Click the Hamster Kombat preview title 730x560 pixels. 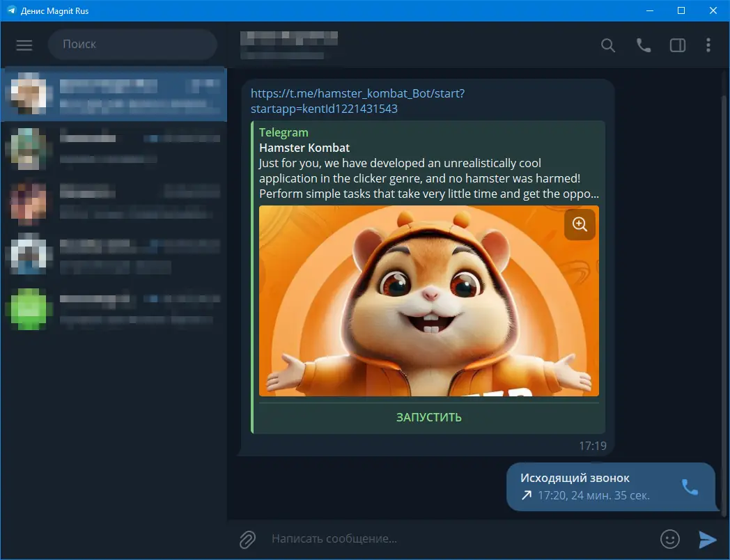(x=304, y=148)
